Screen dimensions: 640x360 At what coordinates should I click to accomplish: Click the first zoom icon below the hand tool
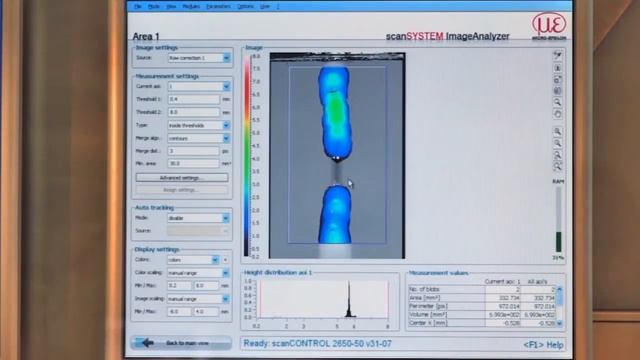pyautogui.click(x=558, y=131)
